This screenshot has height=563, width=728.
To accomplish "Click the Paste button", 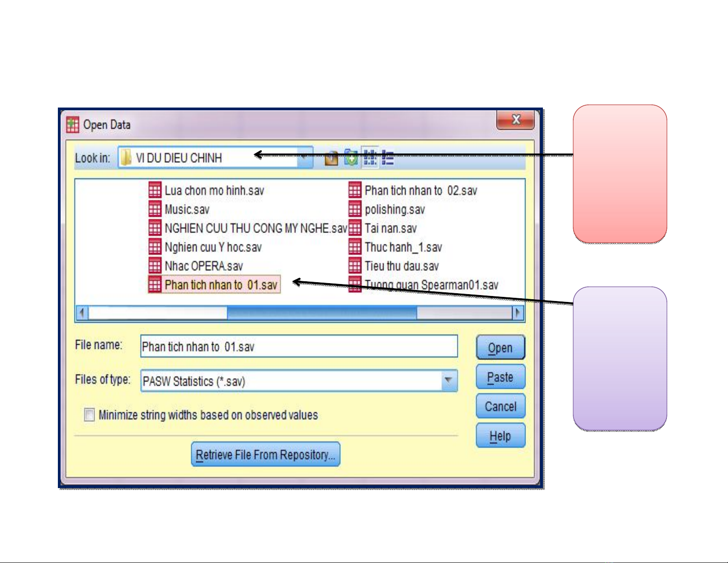I will coord(500,377).
